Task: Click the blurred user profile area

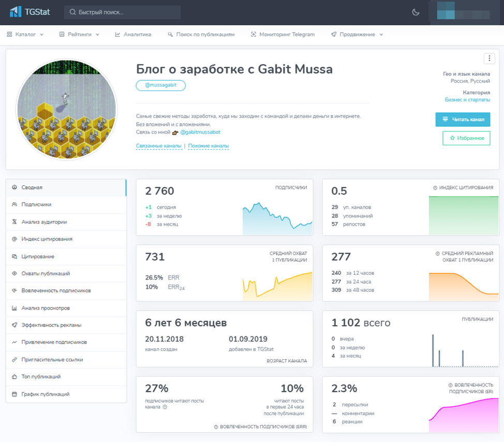Action: [463, 11]
